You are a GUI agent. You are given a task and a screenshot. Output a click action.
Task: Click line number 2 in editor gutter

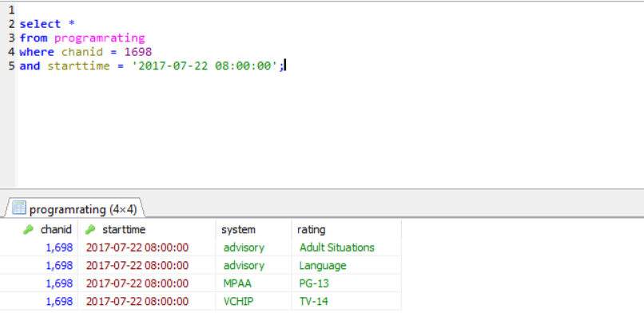pyautogui.click(x=11, y=24)
